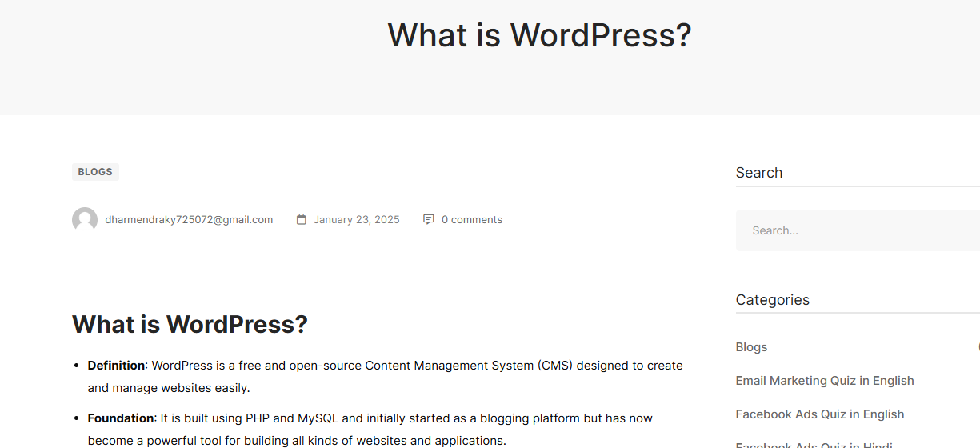Click the calendar icon beside the date
980x448 pixels.
pos(302,219)
